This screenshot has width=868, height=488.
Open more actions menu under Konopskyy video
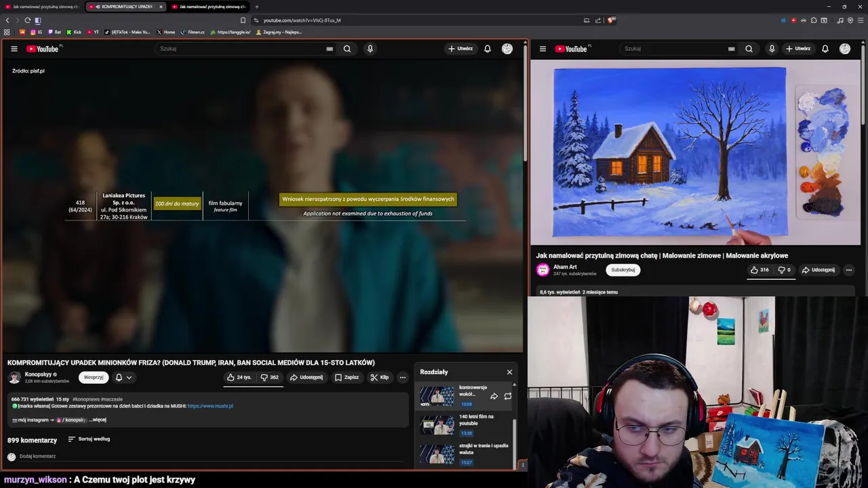[402, 378]
